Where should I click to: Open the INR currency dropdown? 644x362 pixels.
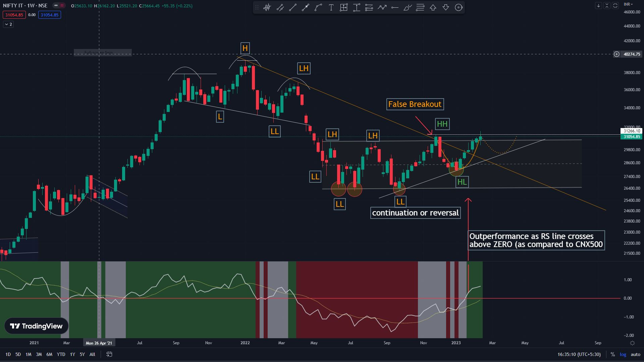[x=628, y=4]
